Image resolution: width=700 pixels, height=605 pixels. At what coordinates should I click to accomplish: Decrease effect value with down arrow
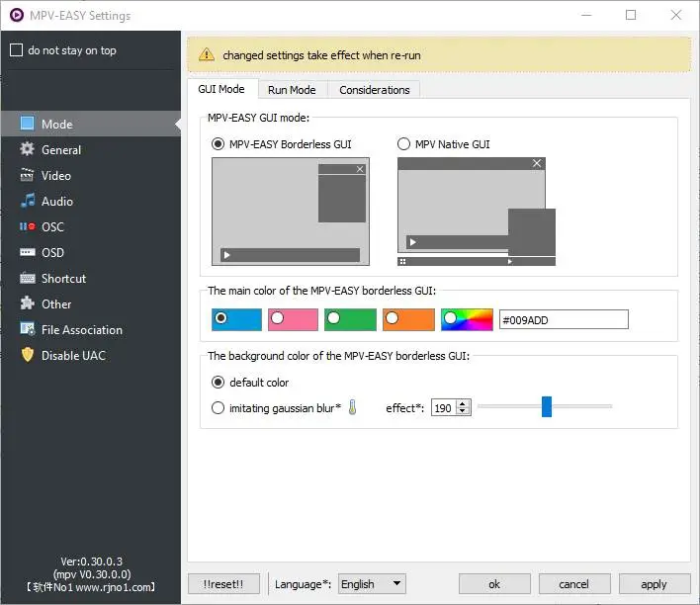pyautogui.click(x=463, y=411)
